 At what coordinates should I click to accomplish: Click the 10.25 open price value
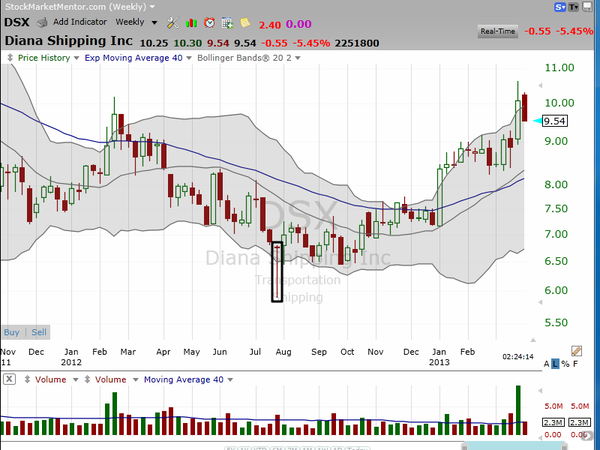tap(154, 43)
